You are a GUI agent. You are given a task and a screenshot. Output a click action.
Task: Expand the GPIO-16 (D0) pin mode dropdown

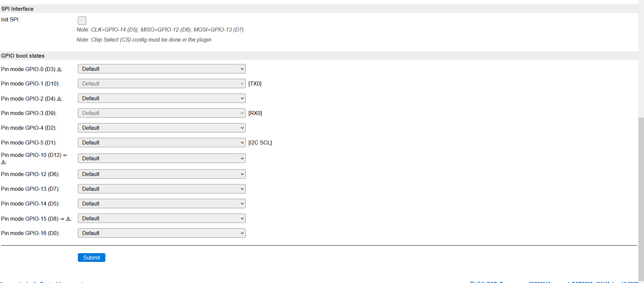pyautogui.click(x=161, y=233)
